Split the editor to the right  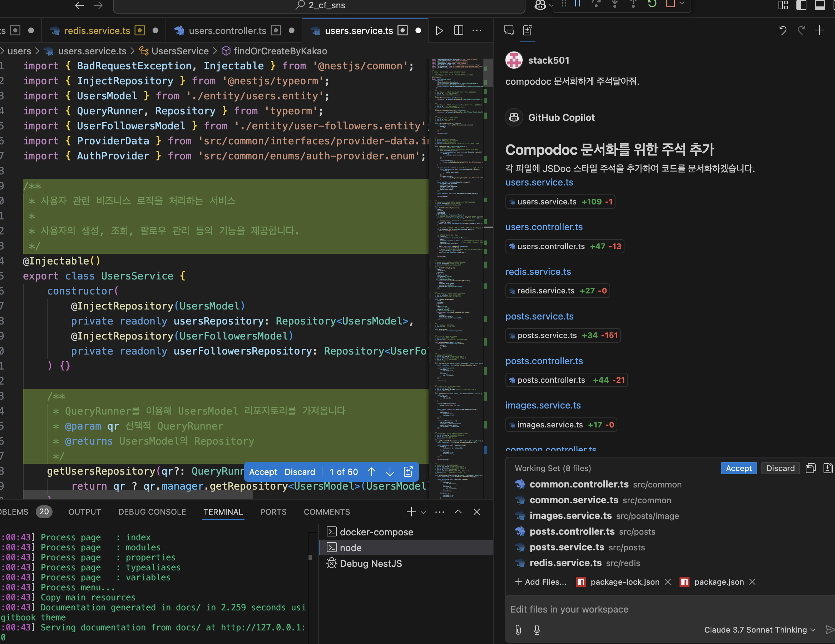pos(458,31)
